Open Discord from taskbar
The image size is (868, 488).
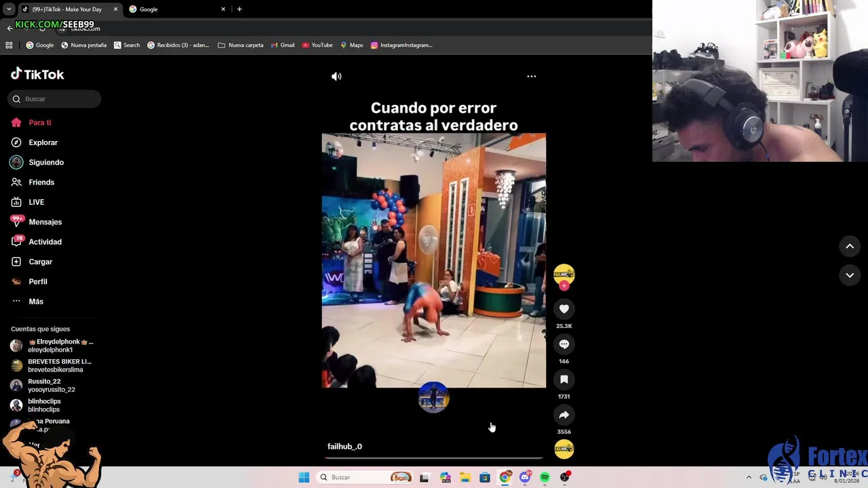click(x=525, y=478)
